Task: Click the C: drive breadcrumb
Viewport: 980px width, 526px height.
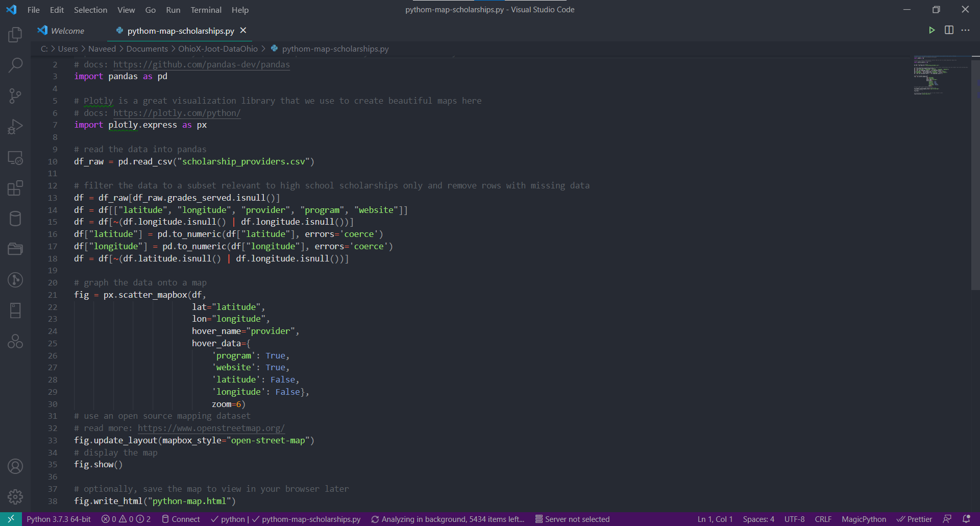Action: click(44, 49)
